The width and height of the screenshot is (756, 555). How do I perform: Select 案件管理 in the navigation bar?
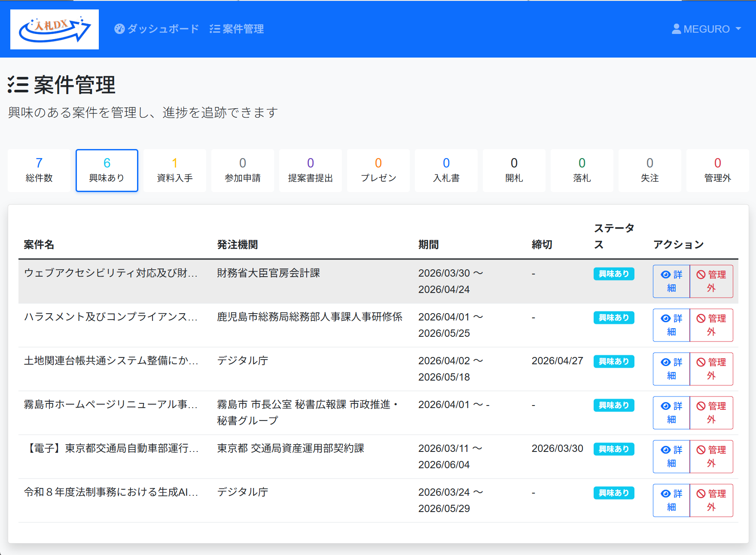pyautogui.click(x=242, y=29)
